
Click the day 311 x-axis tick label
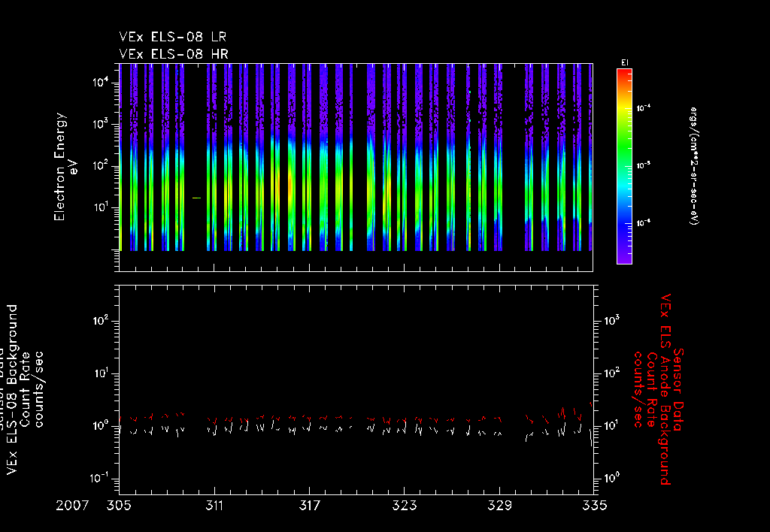coord(215,505)
